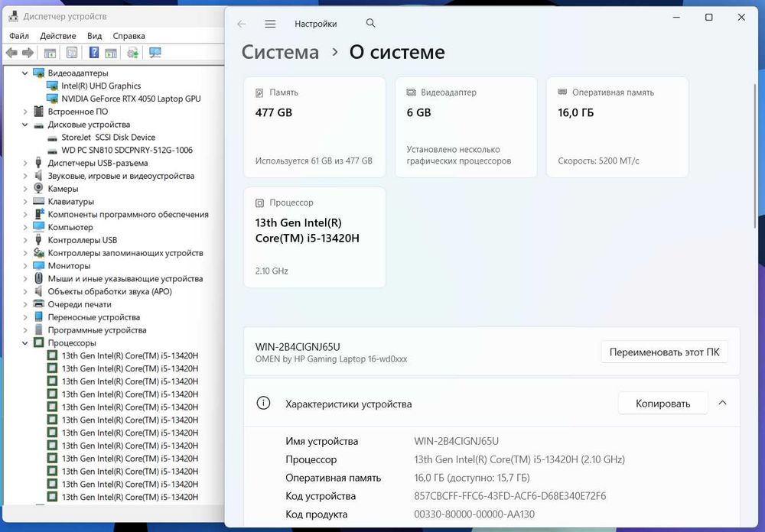Click the action pane toolbar icon
The height and width of the screenshot is (532, 765).
tap(111, 53)
